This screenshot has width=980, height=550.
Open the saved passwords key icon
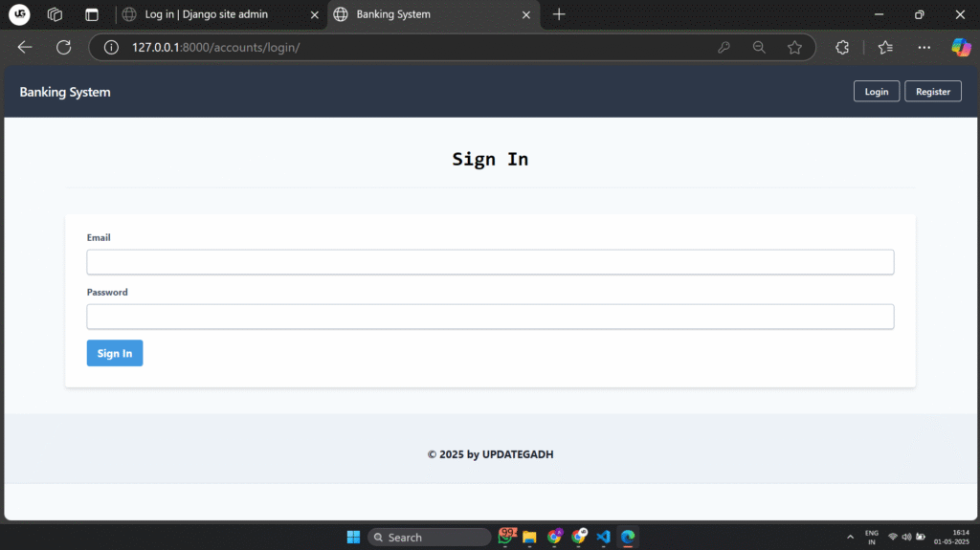pos(724,48)
